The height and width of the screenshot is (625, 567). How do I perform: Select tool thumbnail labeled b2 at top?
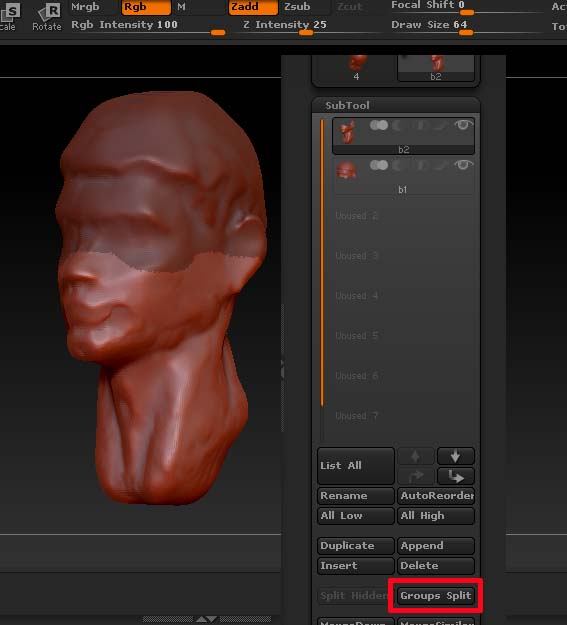tap(436, 68)
